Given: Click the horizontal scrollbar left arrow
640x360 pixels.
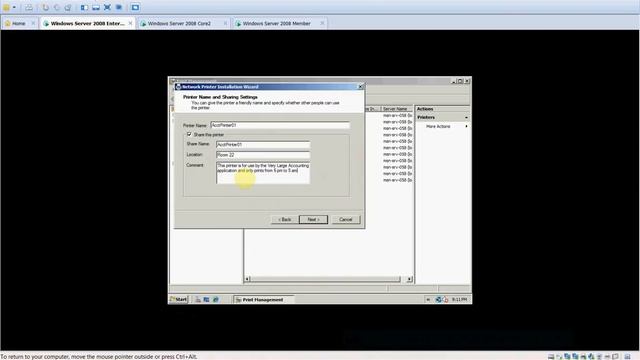Looking at the screenshot, I should [247, 279].
